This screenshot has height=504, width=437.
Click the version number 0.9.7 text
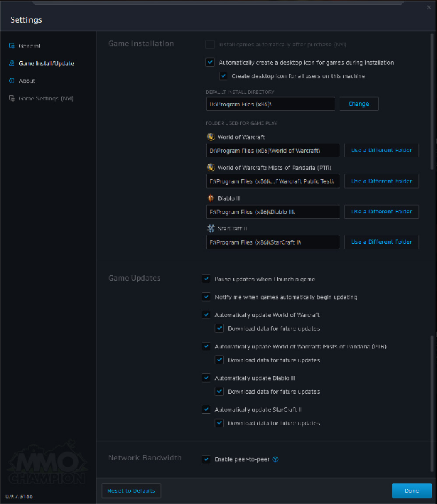coord(19,496)
